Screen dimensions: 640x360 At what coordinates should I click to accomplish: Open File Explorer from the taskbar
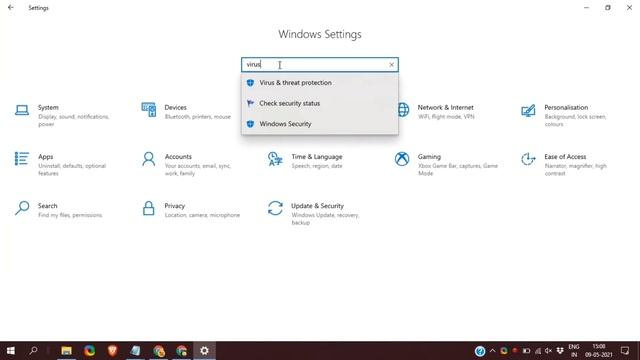tap(66, 351)
